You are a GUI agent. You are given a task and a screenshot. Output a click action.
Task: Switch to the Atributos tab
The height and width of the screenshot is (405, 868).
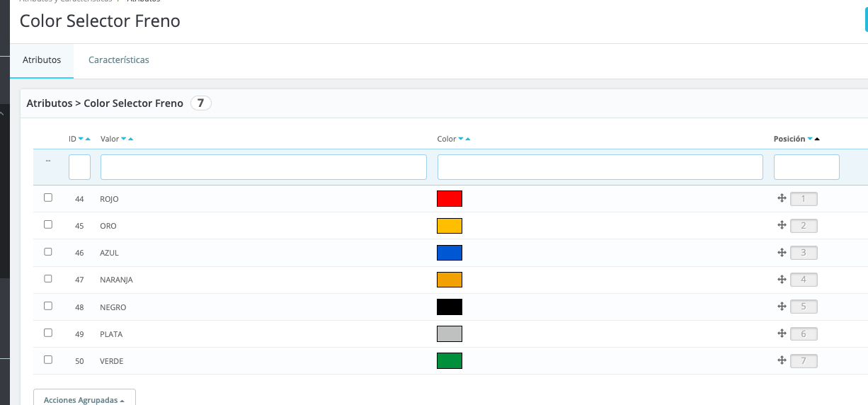(42, 60)
